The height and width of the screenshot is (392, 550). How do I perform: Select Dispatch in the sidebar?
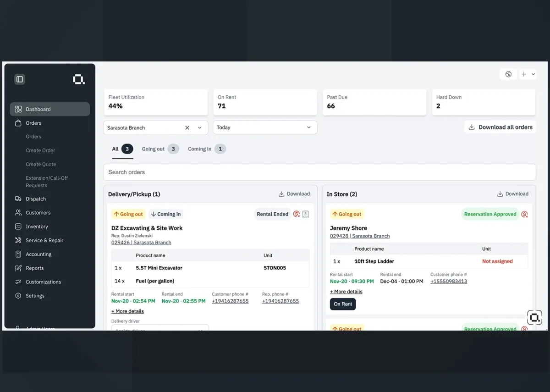click(35, 199)
